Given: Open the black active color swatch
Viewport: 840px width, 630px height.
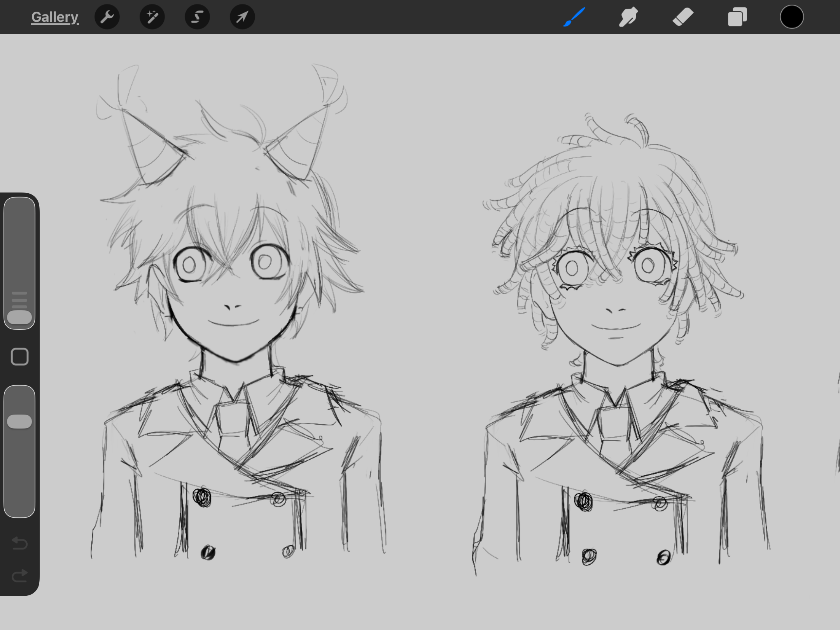Looking at the screenshot, I should pyautogui.click(x=791, y=17).
